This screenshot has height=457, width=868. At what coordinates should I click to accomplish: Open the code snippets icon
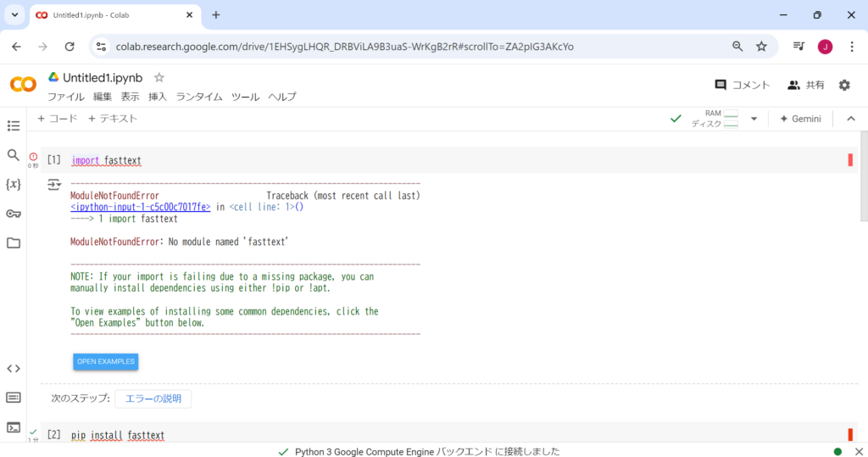[13, 368]
